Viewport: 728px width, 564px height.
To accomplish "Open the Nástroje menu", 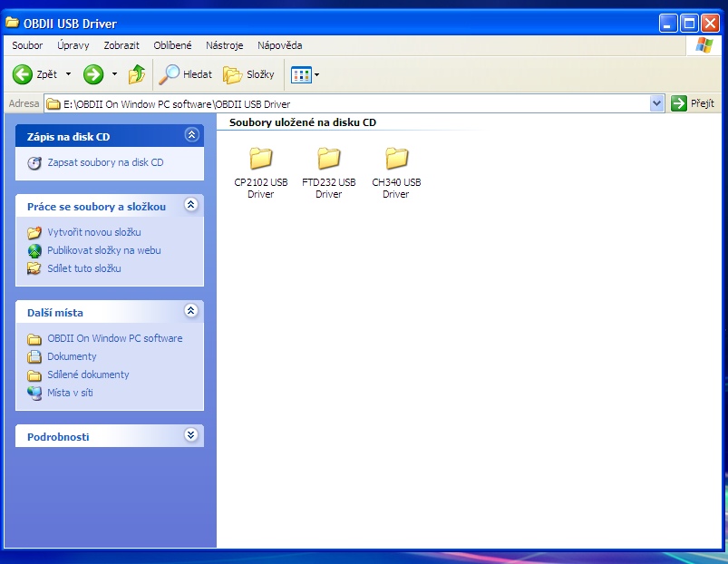I will coord(224,44).
